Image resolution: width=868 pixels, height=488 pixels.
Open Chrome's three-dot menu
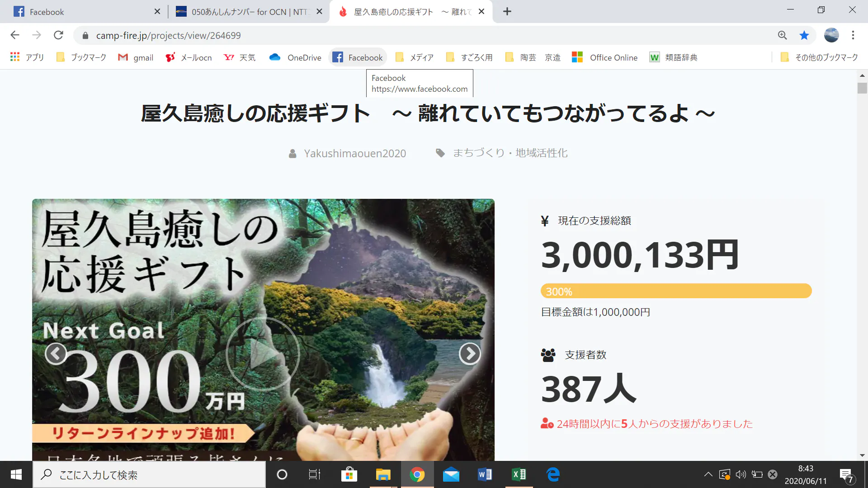pos(853,35)
